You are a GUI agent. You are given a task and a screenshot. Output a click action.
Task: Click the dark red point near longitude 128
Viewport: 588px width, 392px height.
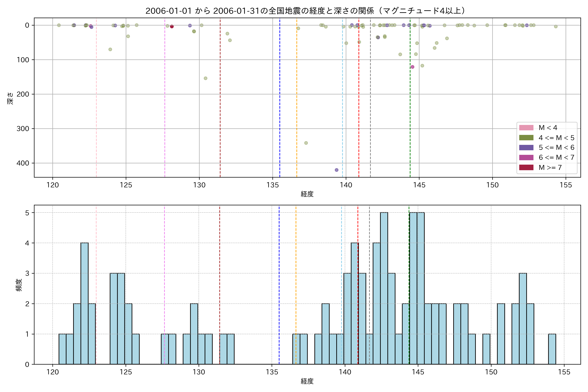(x=172, y=26)
